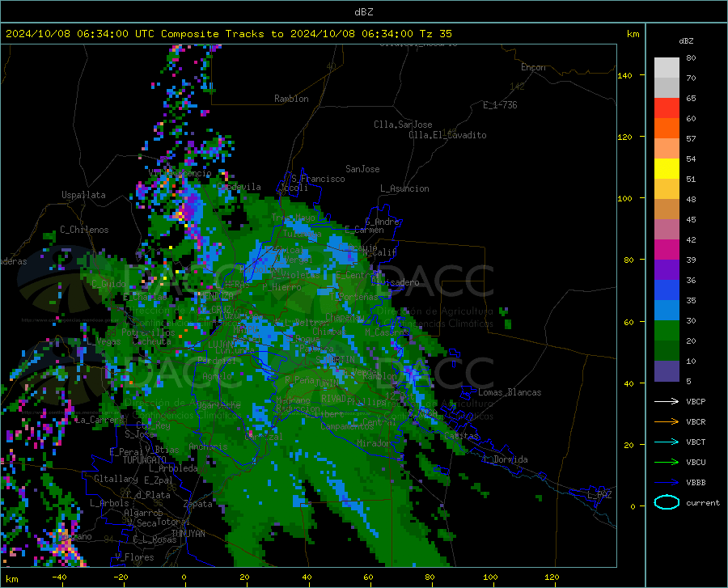This screenshot has height=588, width=728.
Task: Pick the light blue 30-35 dBZ swatch
Action: [667, 311]
